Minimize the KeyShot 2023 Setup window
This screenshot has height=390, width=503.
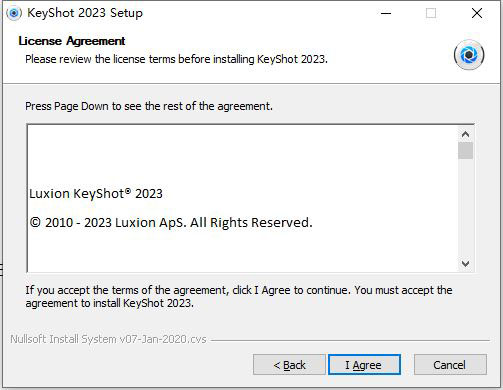386,13
